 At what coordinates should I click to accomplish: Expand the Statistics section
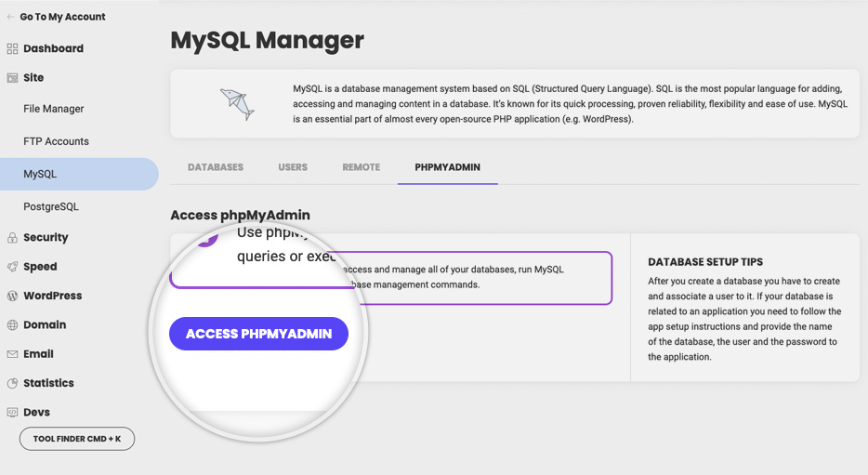[x=48, y=383]
